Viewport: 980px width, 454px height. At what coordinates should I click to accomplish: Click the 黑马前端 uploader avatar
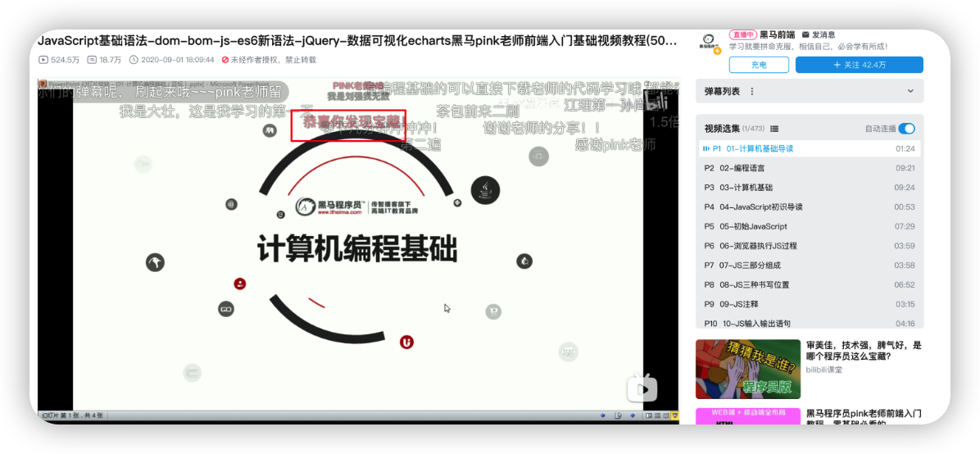click(709, 42)
